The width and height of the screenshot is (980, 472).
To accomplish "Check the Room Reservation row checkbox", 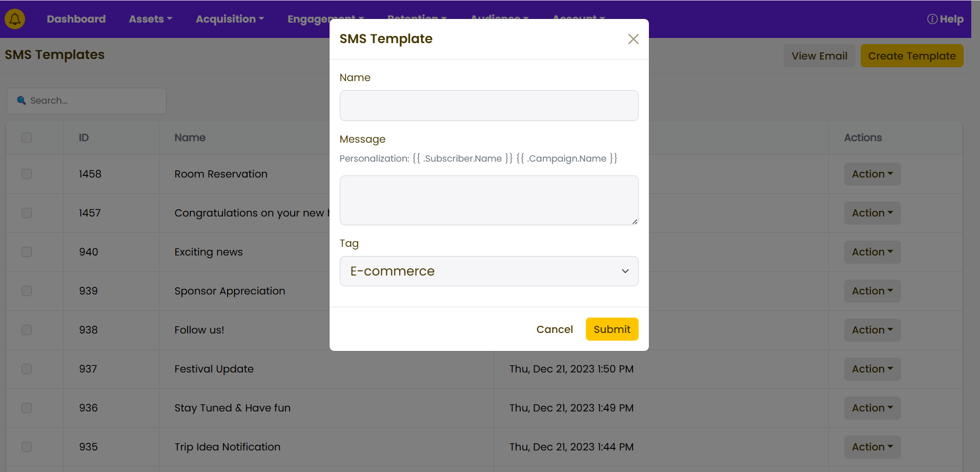I will tap(27, 174).
